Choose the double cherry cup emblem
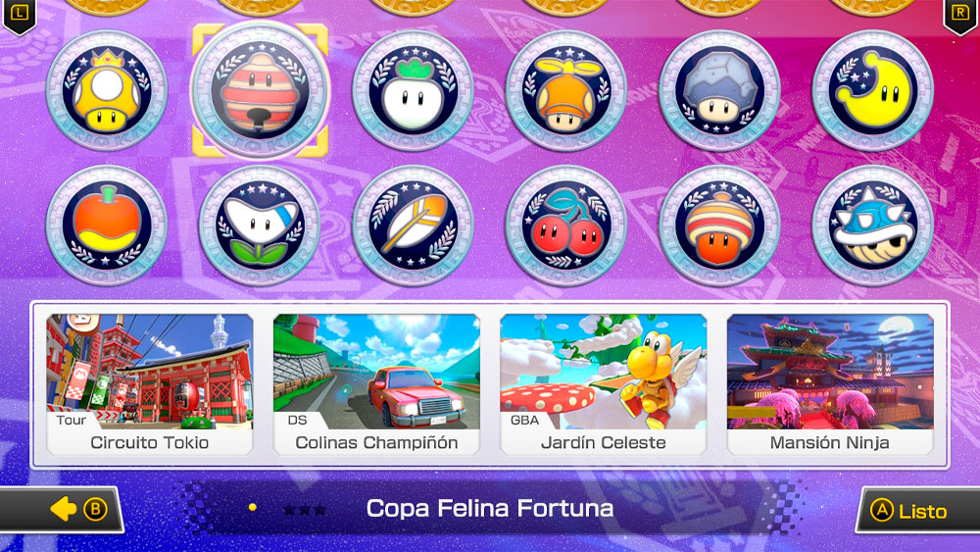 566,226
